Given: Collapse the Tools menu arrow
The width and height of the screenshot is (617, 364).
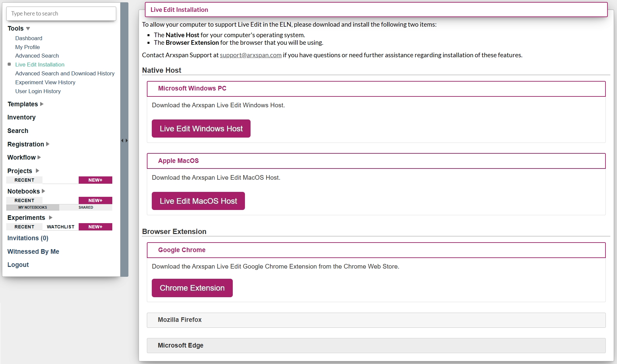Looking at the screenshot, I should [28, 29].
